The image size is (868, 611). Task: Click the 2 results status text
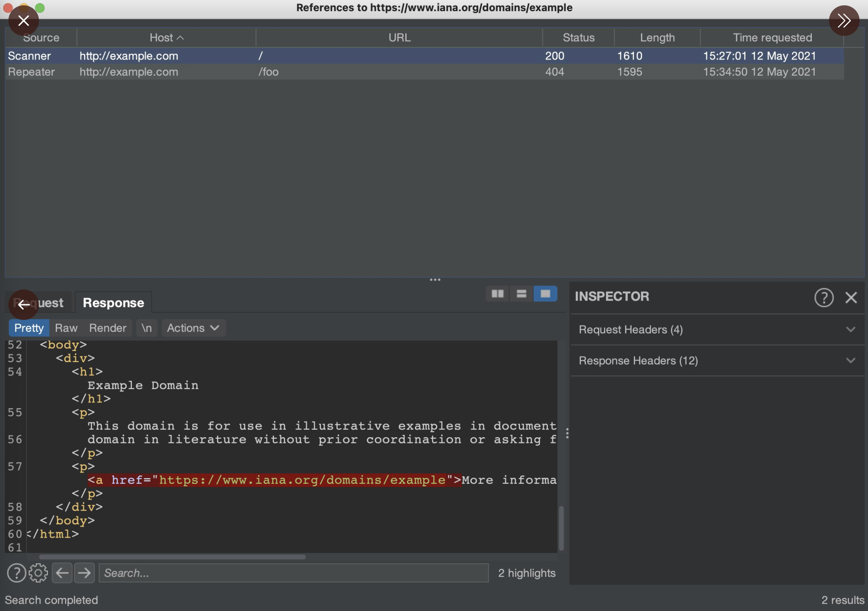click(x=843, y=600)
